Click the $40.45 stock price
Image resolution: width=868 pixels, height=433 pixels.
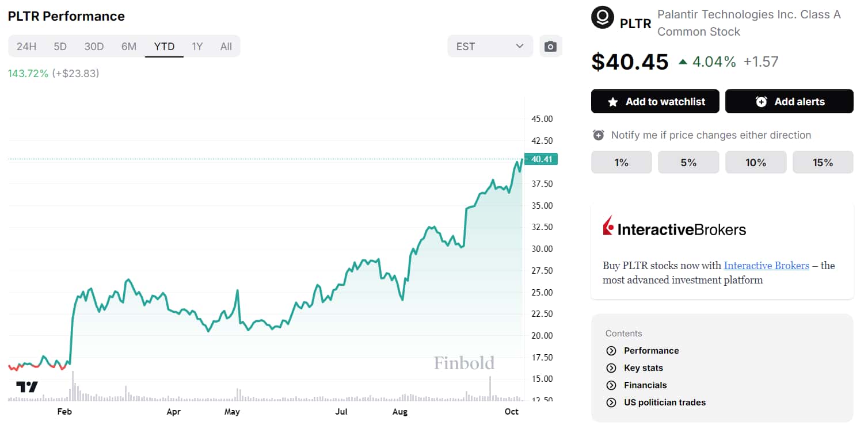click(630, 62)
